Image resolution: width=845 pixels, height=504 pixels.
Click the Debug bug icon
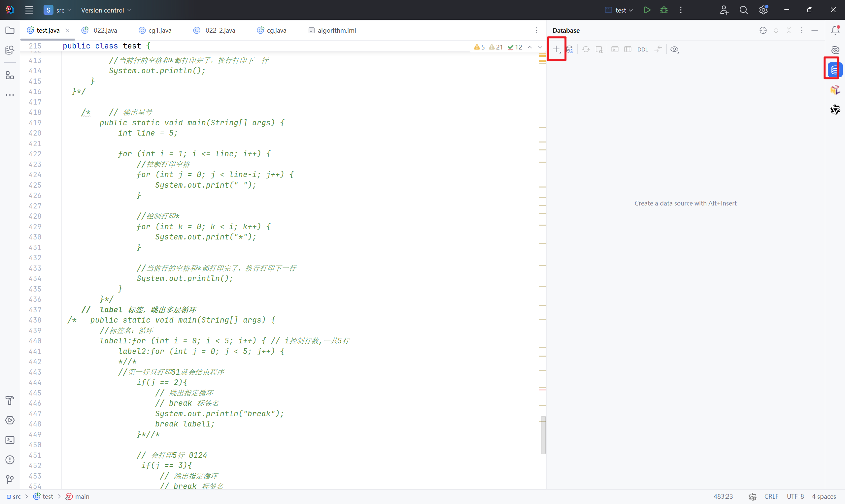(663, 10)
